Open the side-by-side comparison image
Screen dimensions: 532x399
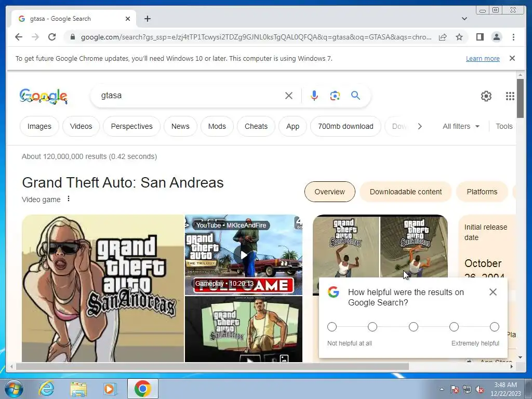pos(380,247)
